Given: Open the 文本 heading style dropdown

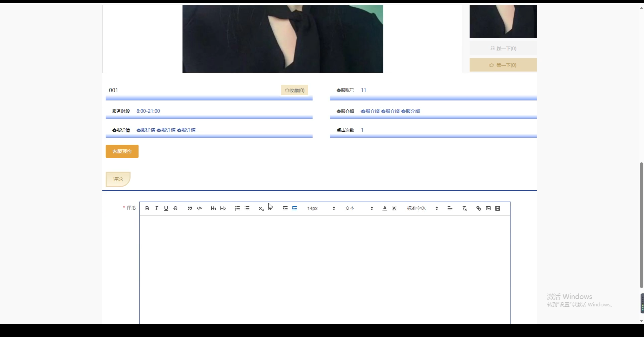Looking at the screenshot, I should pos(358,208).
